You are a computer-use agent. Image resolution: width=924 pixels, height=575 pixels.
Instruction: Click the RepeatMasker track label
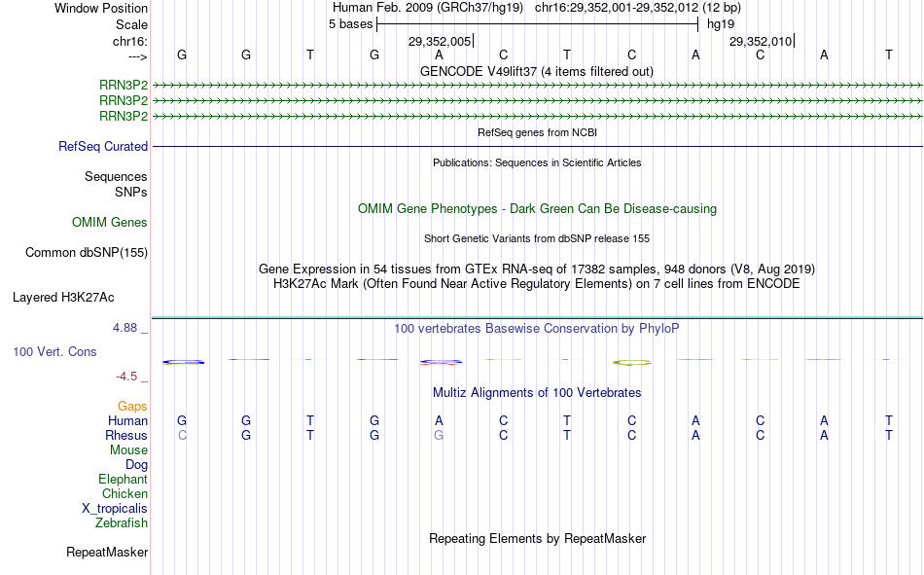[107, 552]
